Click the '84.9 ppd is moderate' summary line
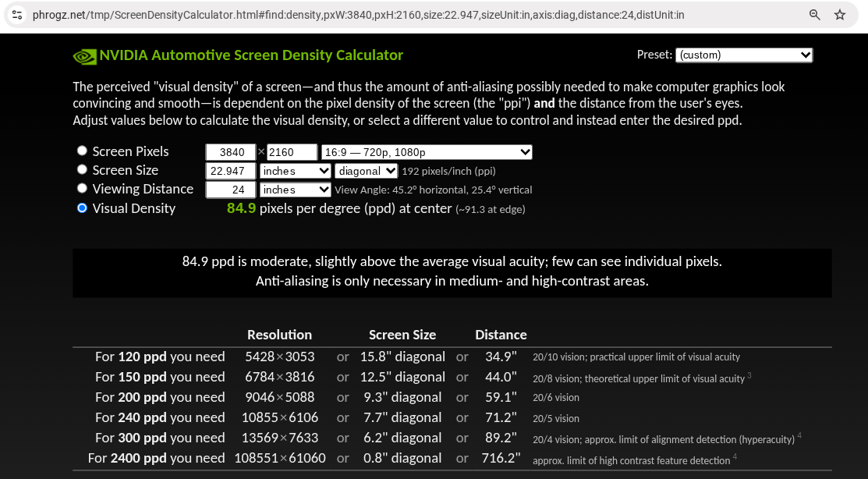Viewport: 868px width, 479px height. pos(452,261)
